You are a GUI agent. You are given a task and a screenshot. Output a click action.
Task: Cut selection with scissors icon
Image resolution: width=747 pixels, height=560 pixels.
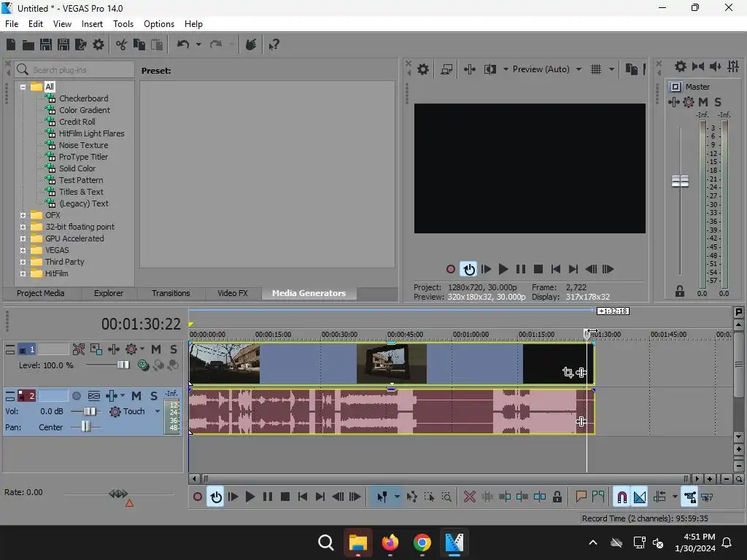(x=122, y=44)
